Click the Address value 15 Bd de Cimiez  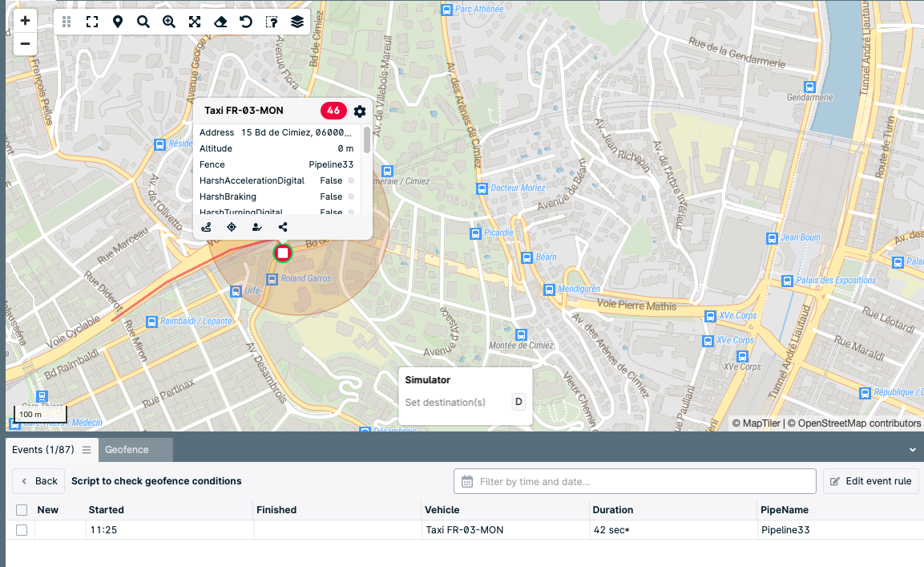click(296, 132)
